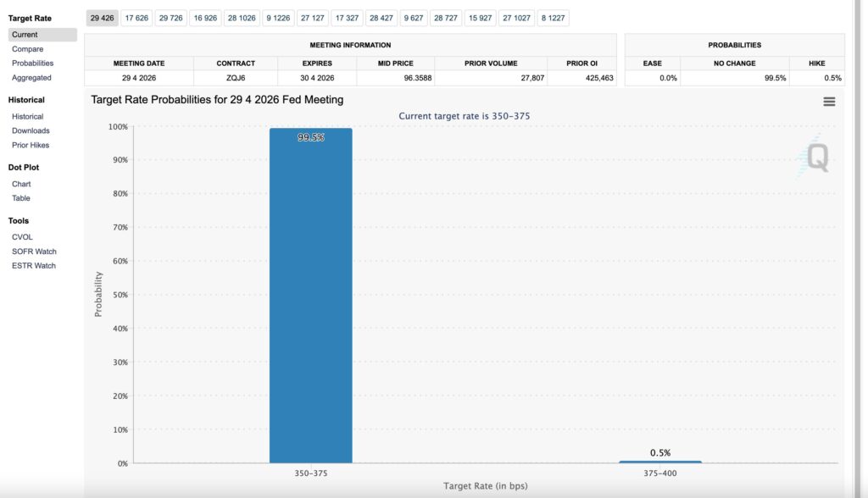Open the 28 427 meeting tab
The height and width of the screenshot is (498, 868).
pos(381,18)
